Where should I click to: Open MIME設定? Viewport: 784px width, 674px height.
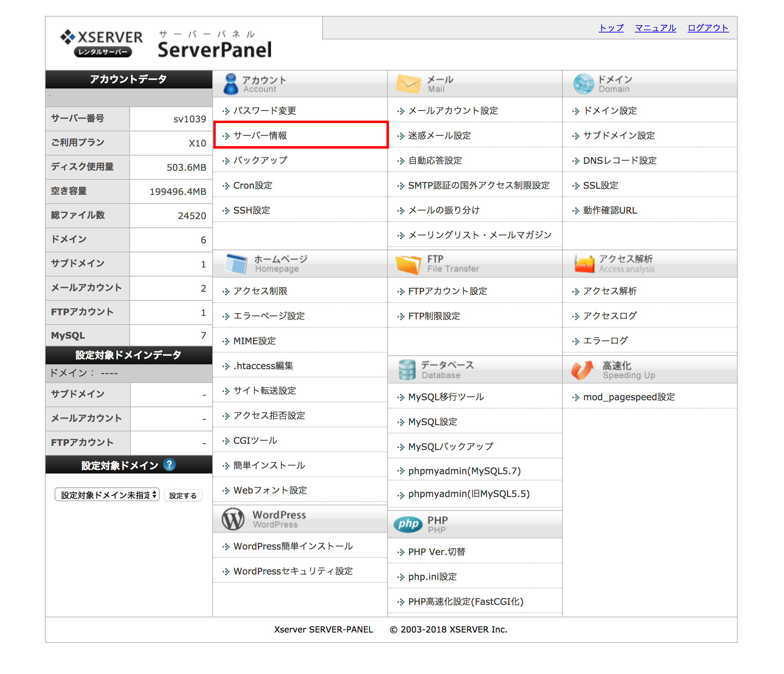(x=255, y=341)
